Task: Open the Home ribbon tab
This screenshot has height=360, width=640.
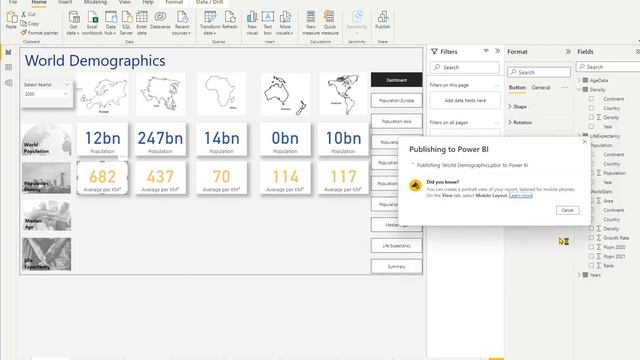Action: [x=39, y=2]
